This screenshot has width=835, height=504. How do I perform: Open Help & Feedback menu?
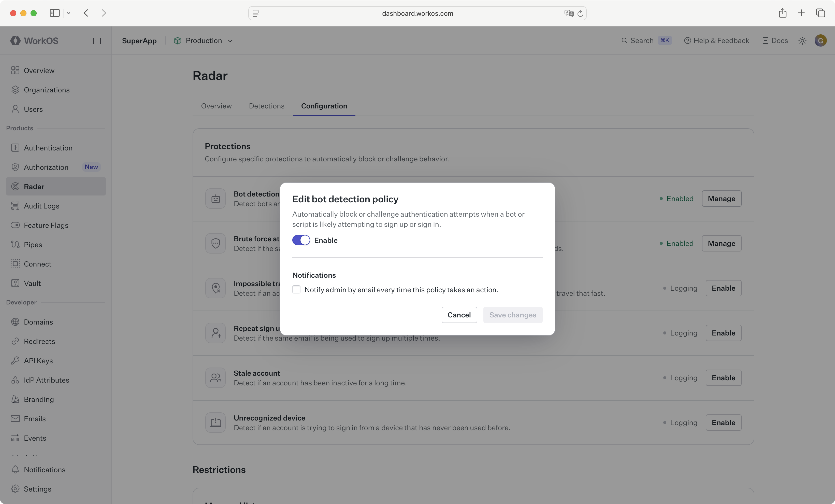tap(717, 41)
